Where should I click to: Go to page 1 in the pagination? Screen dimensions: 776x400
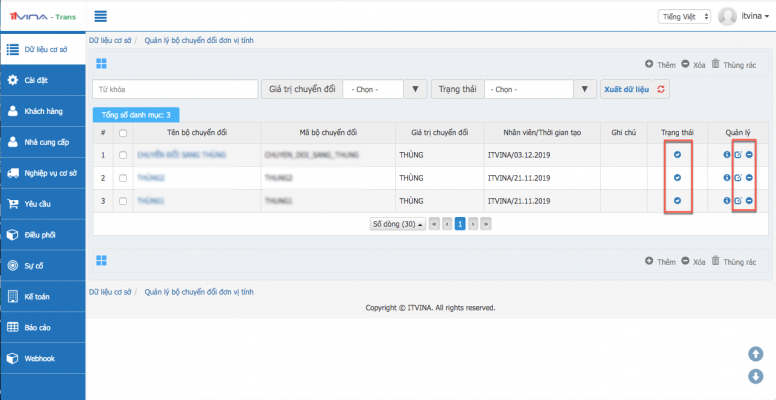[x=461, y=224]
